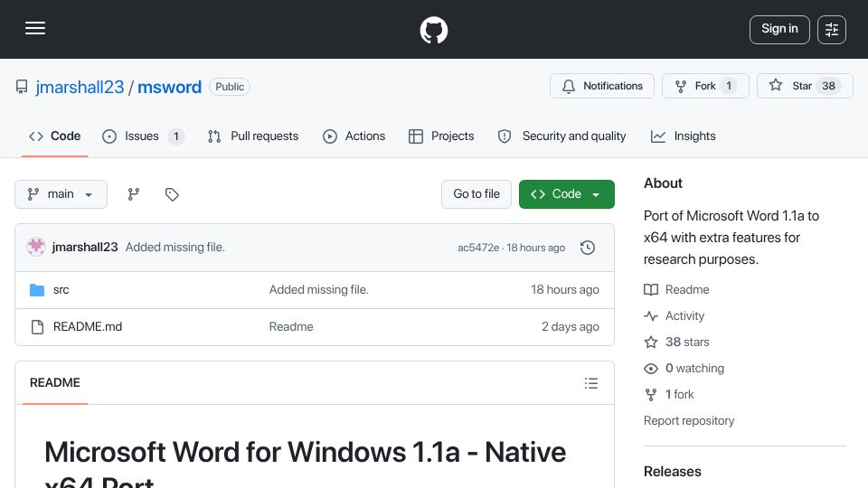Click the book icon beside Readme
Image resolution: width=868 pixels, height=488 pixels.
coord(651,290)
